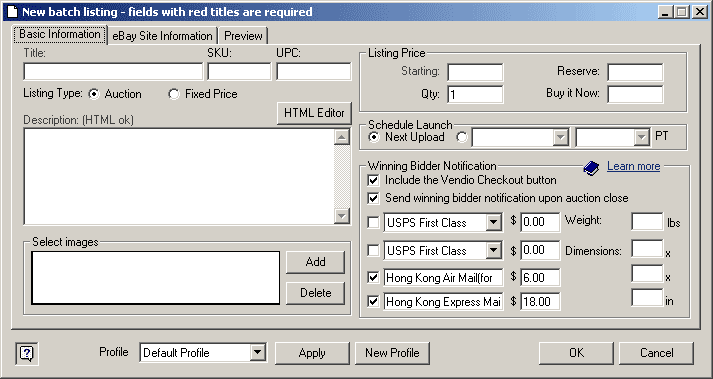Click the blue book icon beside Learn more
713x379 pixels.
(x=591, y=168)
